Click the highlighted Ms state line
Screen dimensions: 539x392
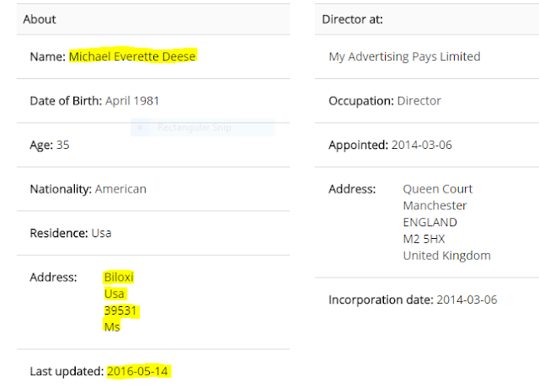click(x=112, y=326)
